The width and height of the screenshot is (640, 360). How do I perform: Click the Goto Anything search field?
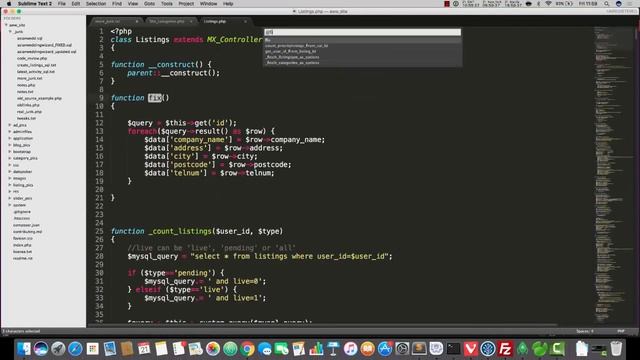point(362,32)
